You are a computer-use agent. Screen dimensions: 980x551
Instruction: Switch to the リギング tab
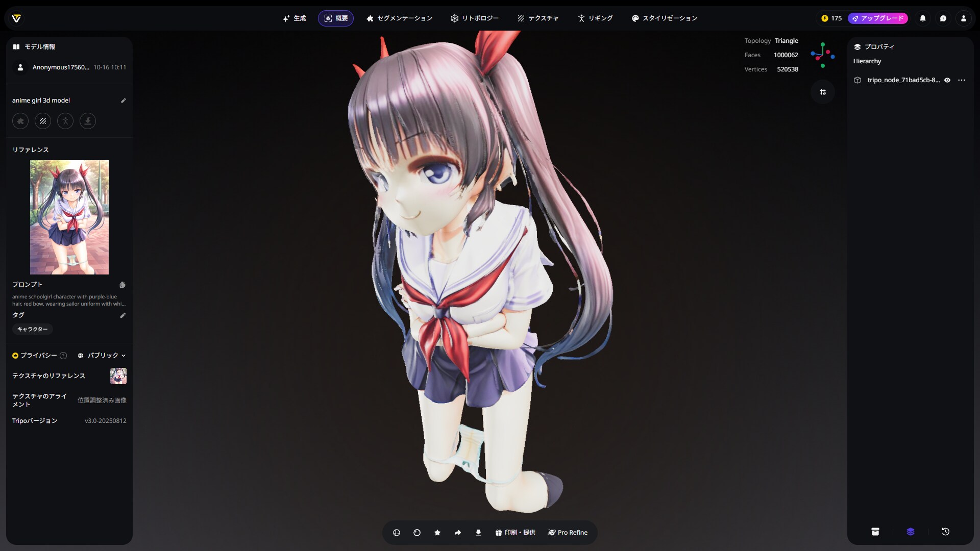[595, 18]
